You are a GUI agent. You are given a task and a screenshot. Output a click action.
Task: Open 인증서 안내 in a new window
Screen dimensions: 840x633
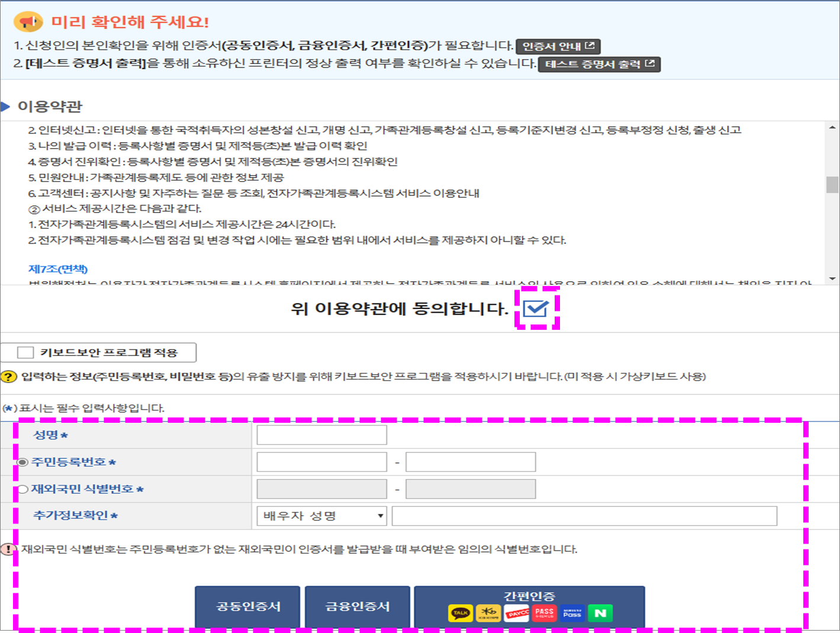pos(557,46)
